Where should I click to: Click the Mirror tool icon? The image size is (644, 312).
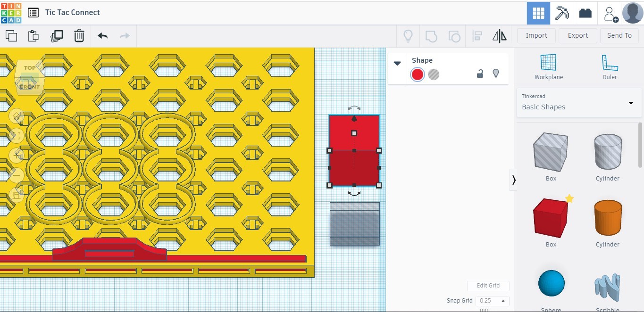(499, 36)
